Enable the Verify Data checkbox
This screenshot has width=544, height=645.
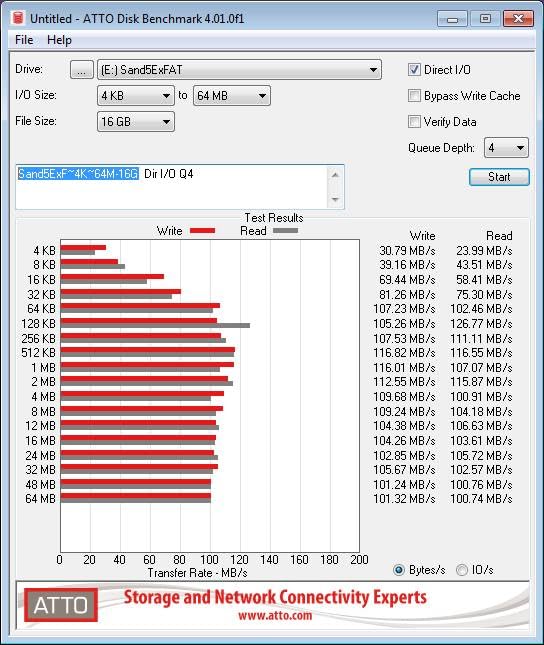[414, 122]
